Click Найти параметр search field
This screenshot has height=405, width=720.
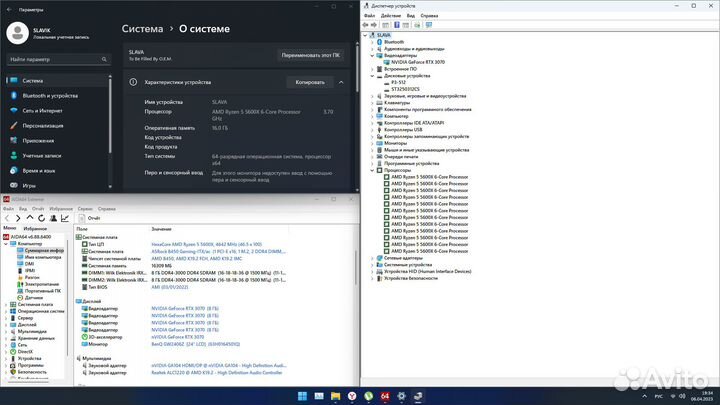(x=58, y=59)
